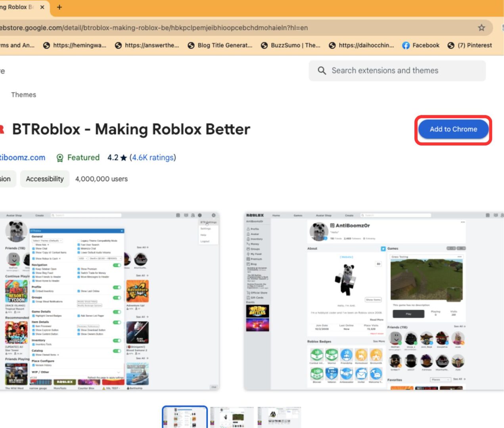Open the Blog Title Generator bookmark
The image size is (504, 428).
coord(224,45)
